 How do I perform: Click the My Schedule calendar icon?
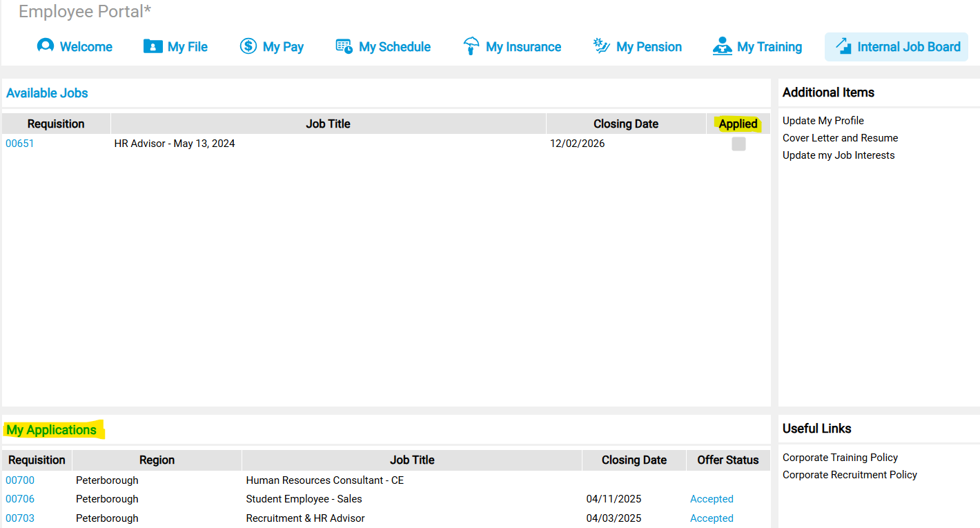click(x=344, y=46)
